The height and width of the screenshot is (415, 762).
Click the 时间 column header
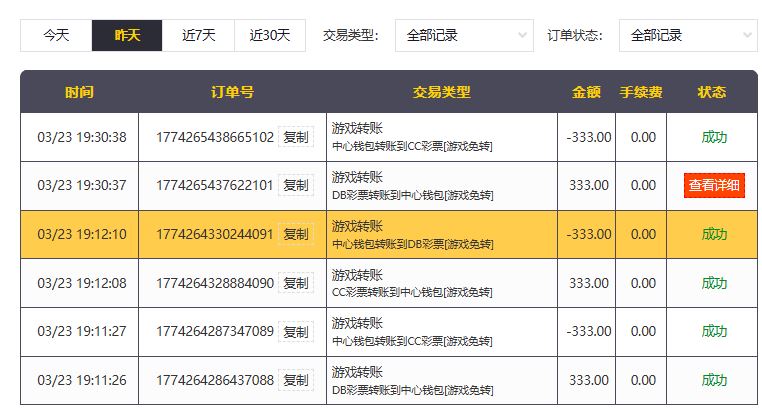pyautogui.click(x=79, y=92)
